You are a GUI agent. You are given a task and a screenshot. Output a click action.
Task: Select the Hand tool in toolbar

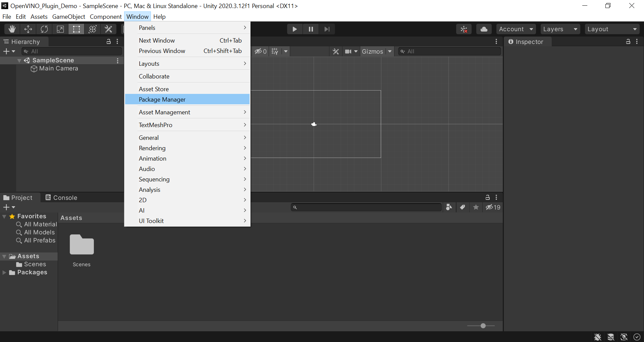pos(12,29)
